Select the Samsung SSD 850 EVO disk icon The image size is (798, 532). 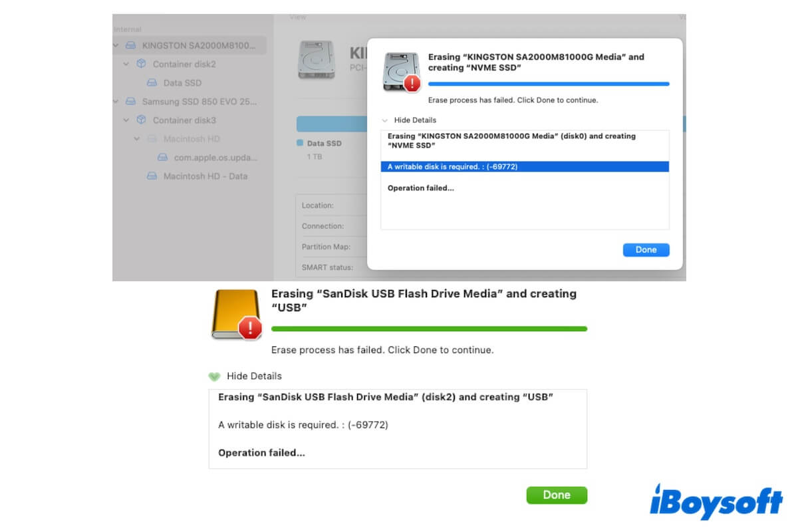point(132,102)
